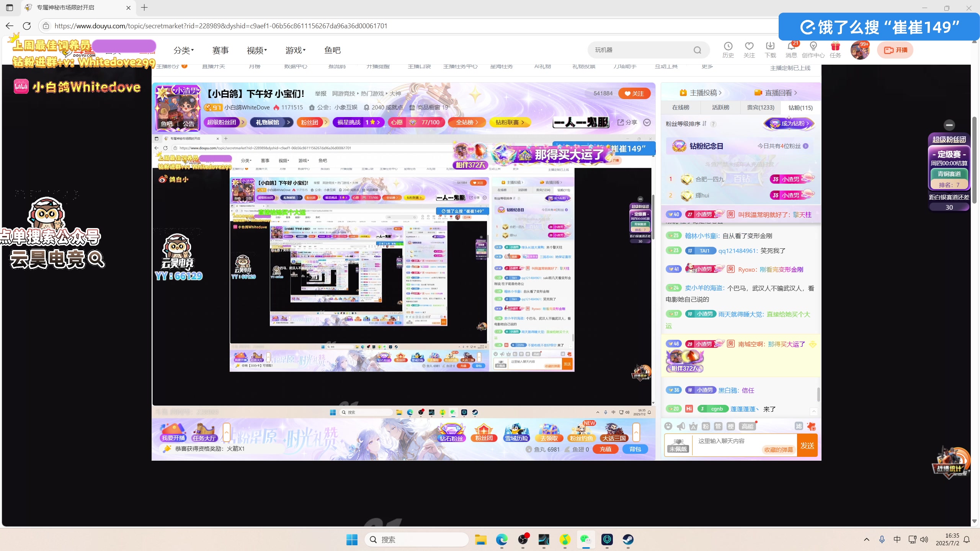Open the emoji picker in chat
This screenshot has width=980, height=551.
668,426
